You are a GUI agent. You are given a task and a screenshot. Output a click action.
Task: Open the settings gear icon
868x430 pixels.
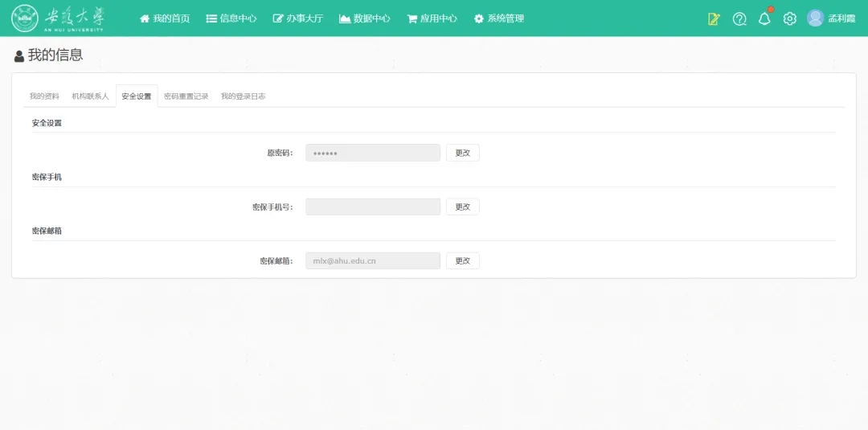(790, 18)
